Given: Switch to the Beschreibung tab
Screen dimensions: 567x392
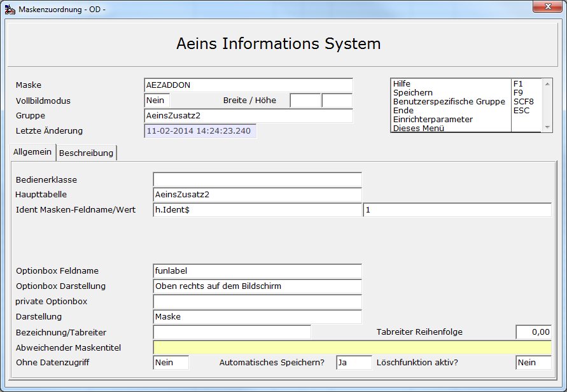Looking at the screenshot, I should [86, 153].
